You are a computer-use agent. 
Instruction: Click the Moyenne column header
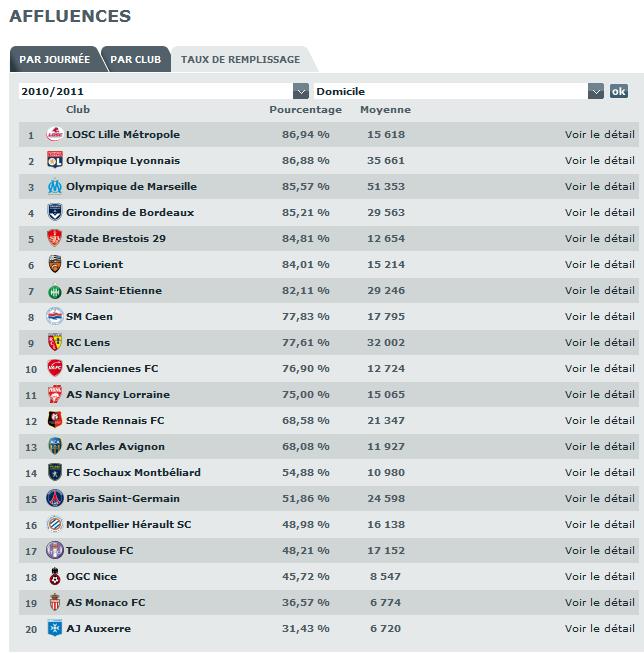tap(385, 110)
